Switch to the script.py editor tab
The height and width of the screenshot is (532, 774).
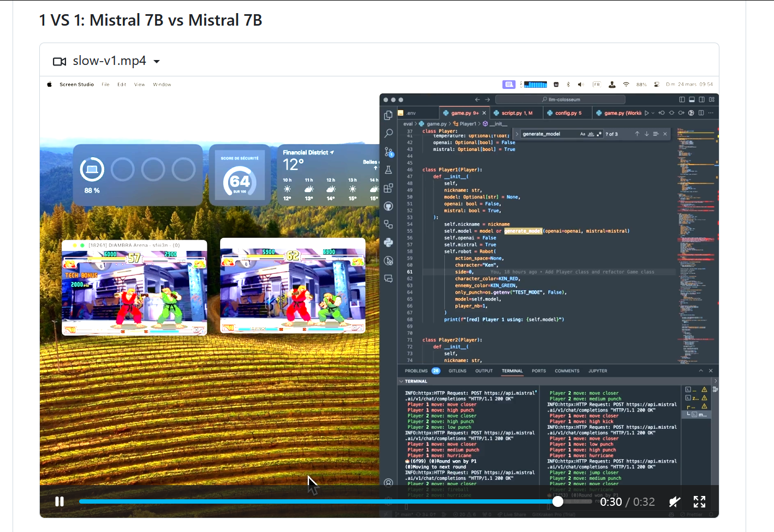tap(516, 113)
